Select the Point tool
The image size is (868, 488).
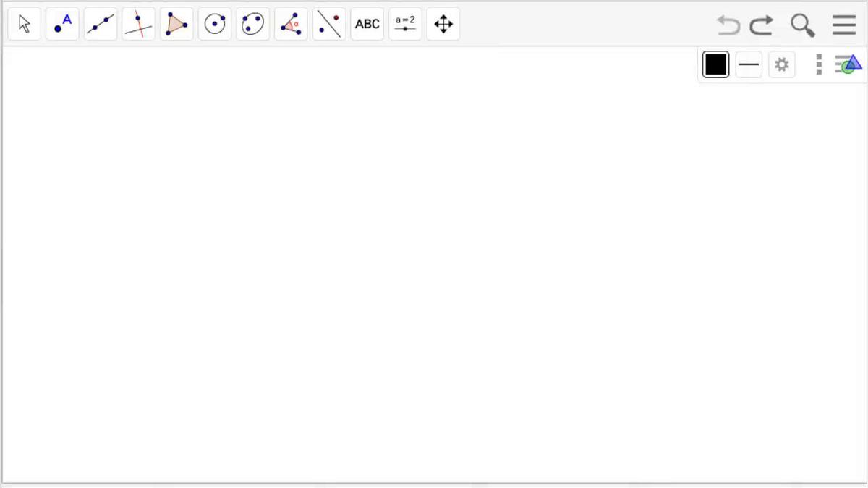[x=62, y=25]
